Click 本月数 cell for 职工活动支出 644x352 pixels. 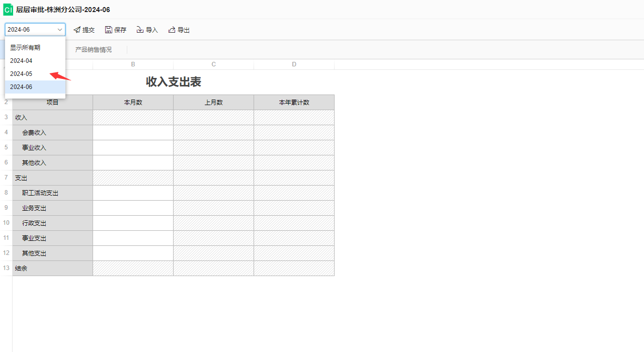133,193
